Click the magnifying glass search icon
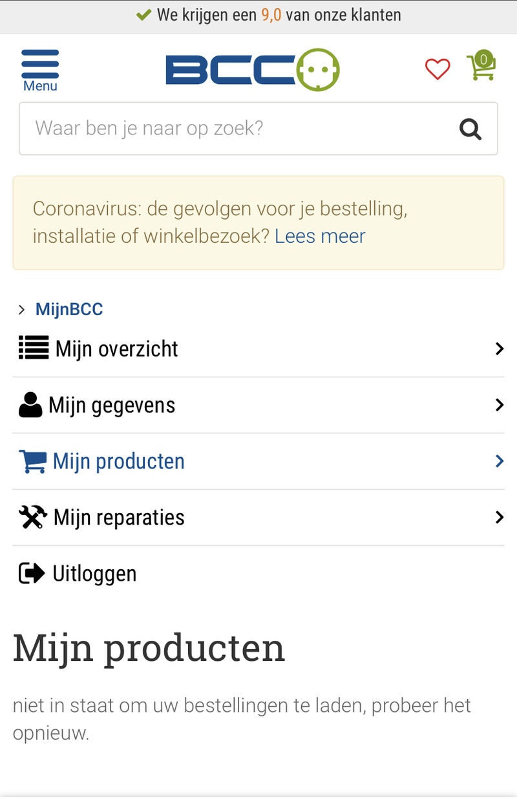 click(x=470, y=129)
